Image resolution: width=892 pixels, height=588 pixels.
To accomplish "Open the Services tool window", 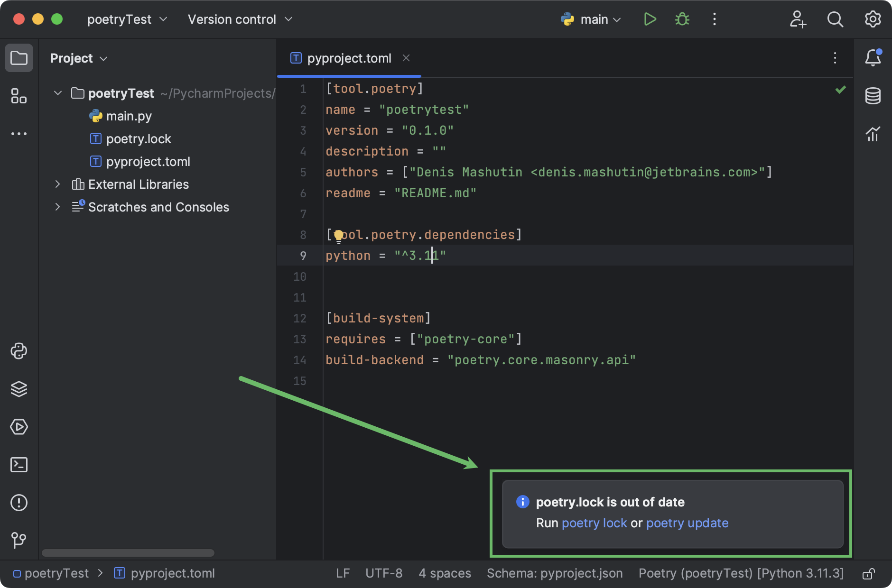I will click(x=19, y=427).
